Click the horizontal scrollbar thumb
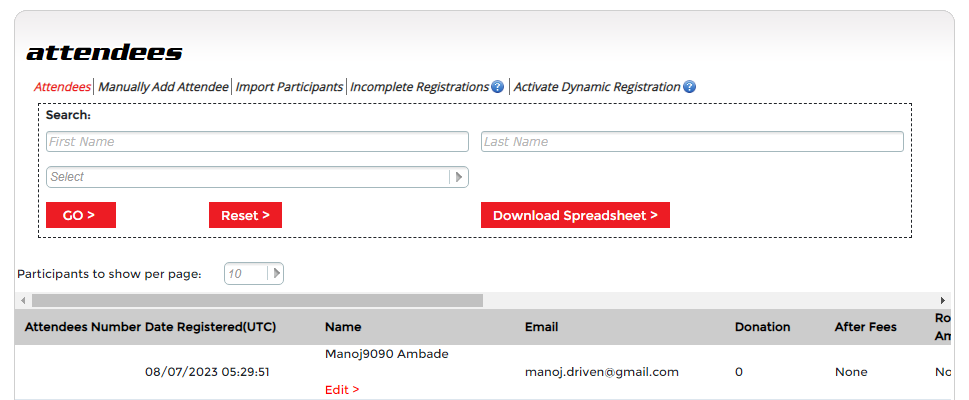969x400 pixels. [257, 300]
